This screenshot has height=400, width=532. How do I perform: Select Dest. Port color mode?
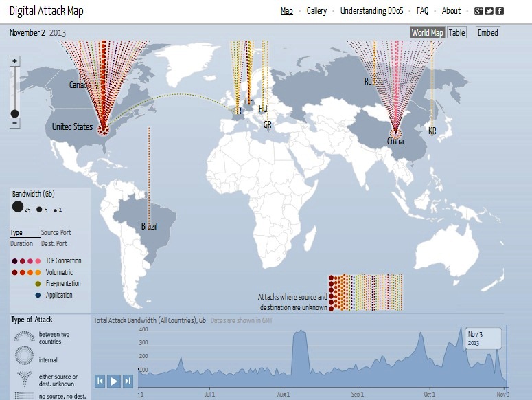pyautogui.click(x=54, y=243)
